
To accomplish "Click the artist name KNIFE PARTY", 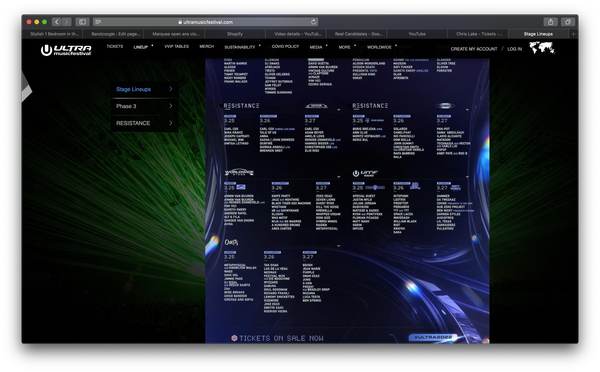I will coord(281,196).
